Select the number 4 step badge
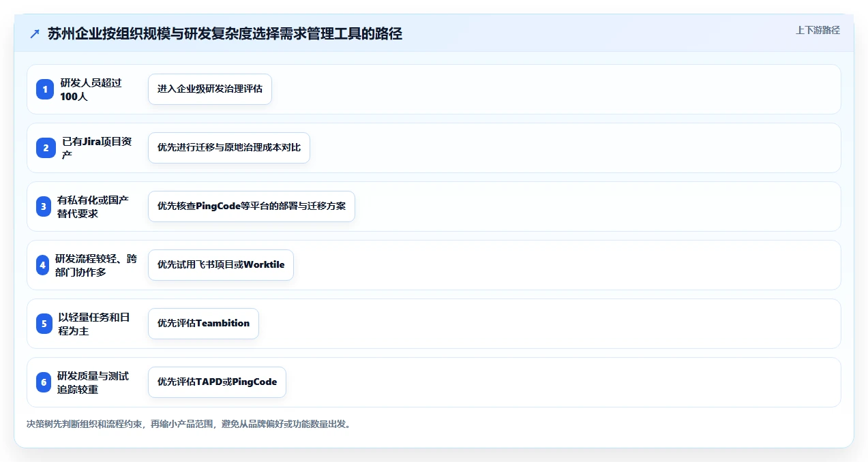The width and height of the screenshot is (868, 462). [x=42, y=265]
